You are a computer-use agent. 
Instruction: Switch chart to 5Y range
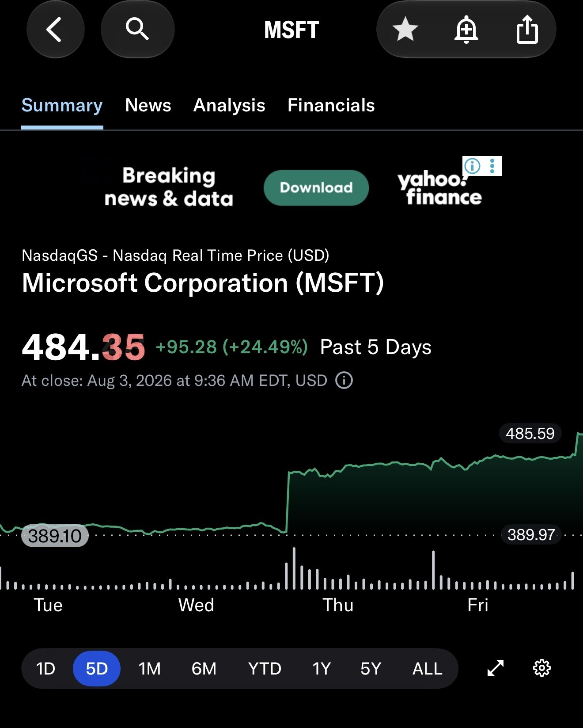371,669
